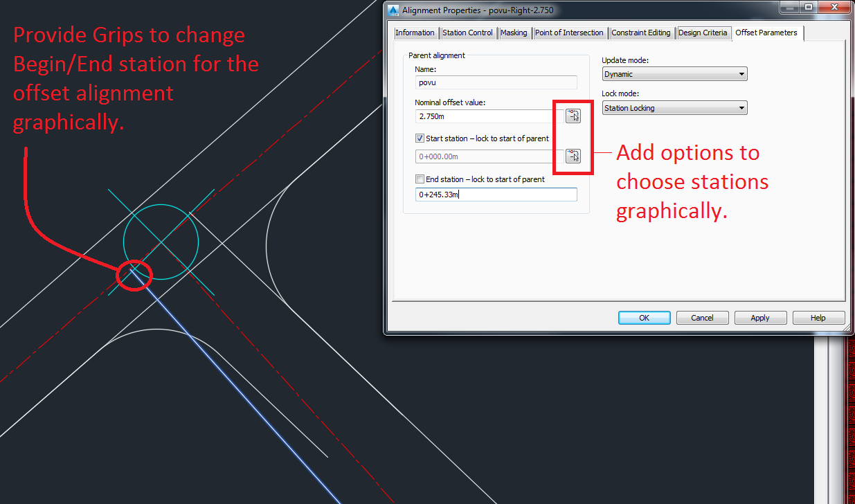
Task: Switch to the Design Criteria tab
Action: tap(703, 33)
